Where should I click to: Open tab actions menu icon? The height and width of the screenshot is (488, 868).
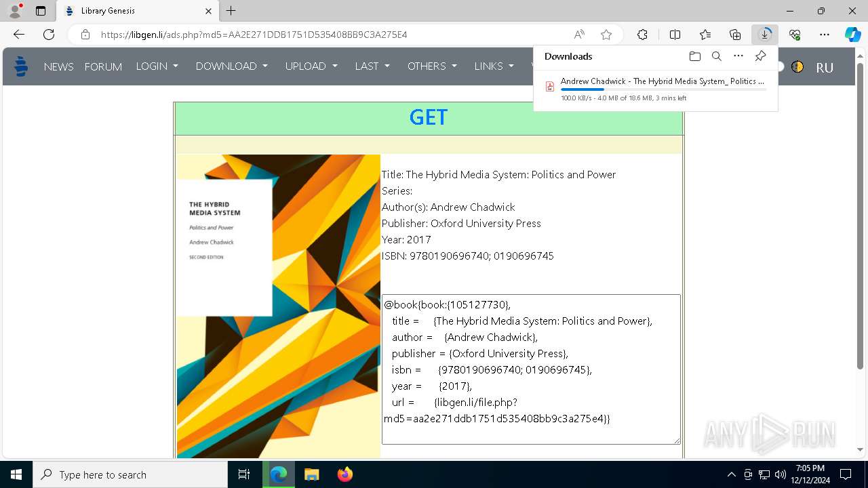click(x=41, y=11)
